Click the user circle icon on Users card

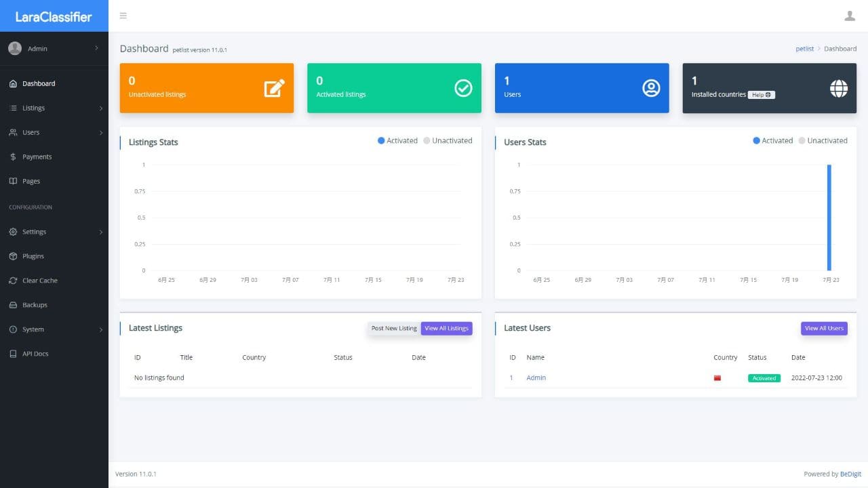(651, 88)
